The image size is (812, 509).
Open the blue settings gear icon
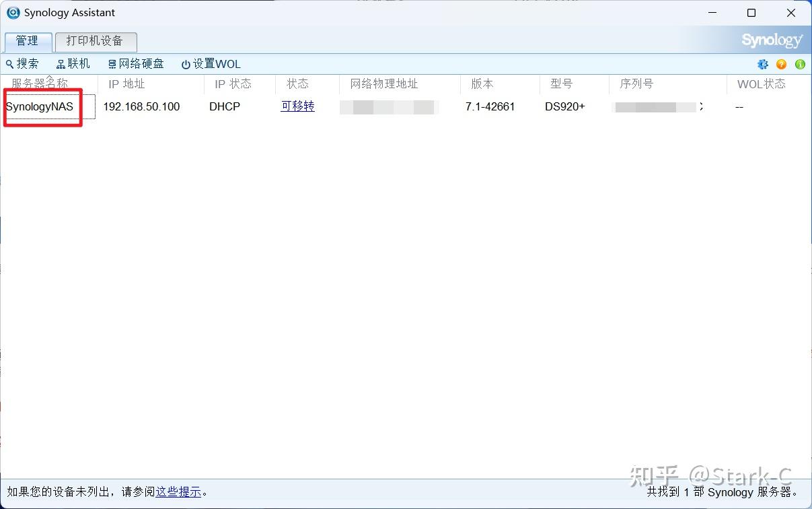pos(763,64)
